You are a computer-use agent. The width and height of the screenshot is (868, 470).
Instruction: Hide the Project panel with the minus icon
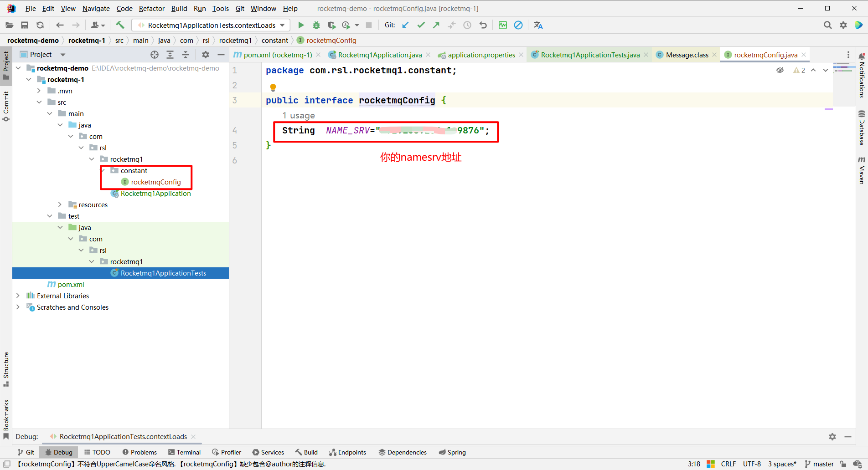[221, 55]
